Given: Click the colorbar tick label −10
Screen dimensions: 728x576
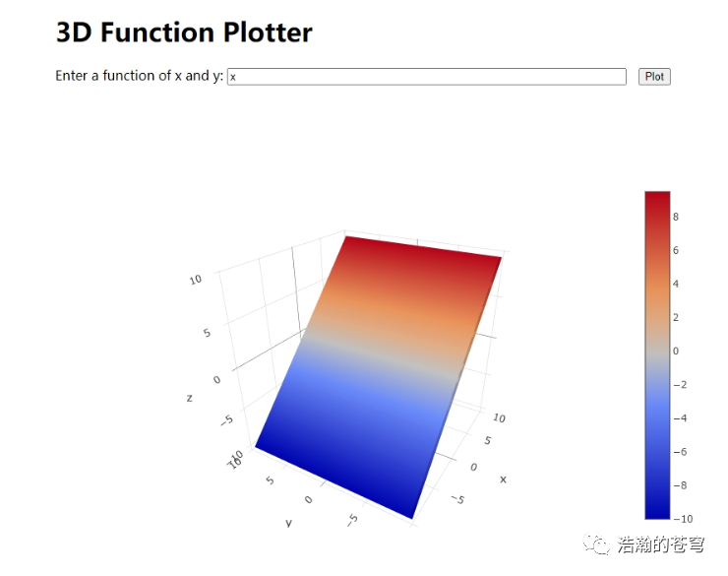Looking at the screenshot, I should pos(682,519).
